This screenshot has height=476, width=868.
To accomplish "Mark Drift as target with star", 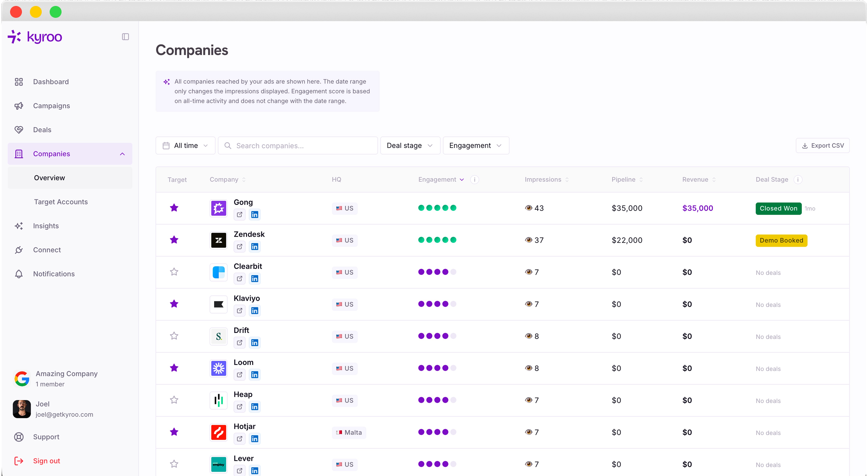I will 174,336.
